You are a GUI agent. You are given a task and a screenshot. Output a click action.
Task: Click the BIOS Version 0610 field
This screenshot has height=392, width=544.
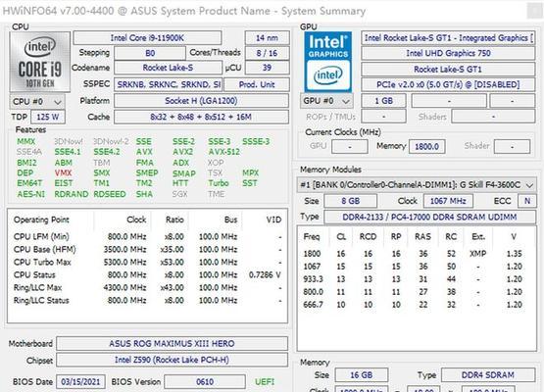click(x=205, y=381)
